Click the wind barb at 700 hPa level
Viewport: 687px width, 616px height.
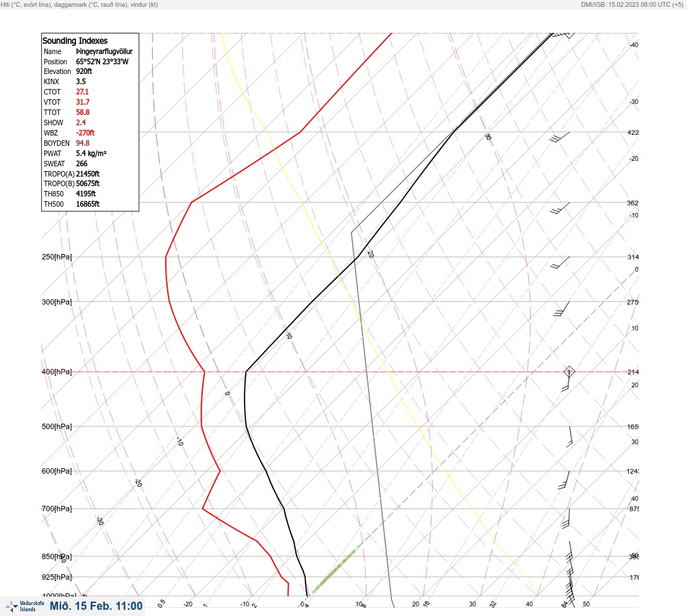click(566, 518)
